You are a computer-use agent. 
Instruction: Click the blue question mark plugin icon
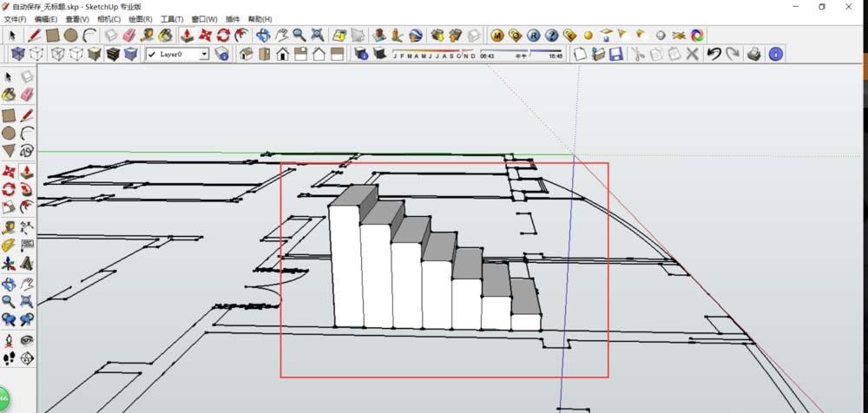(x=551, y=36)
